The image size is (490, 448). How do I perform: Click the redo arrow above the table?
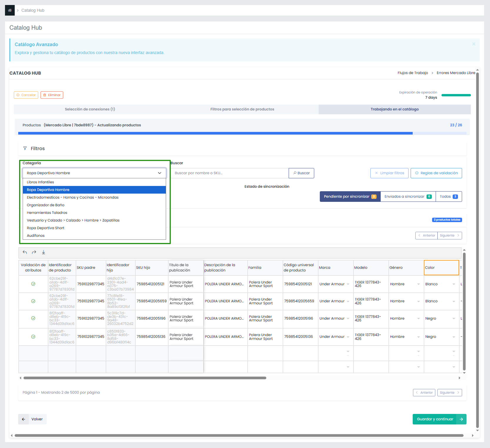coord(34,252)
